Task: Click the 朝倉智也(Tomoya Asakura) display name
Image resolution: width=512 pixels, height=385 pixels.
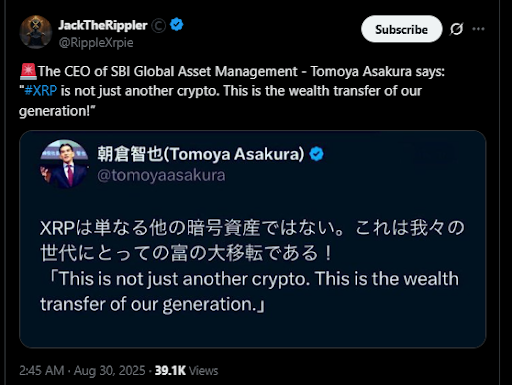Action: [x=201, y=154]
